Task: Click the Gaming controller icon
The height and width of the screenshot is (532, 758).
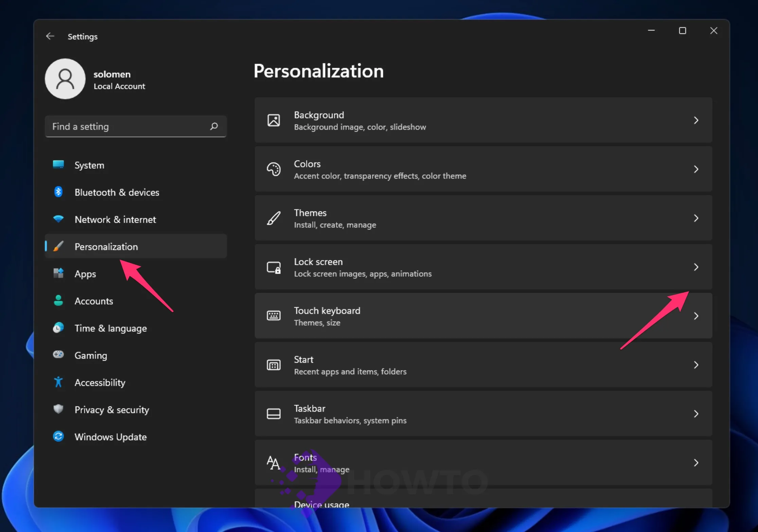Action: pyautogui.click(x=58, y=355)
